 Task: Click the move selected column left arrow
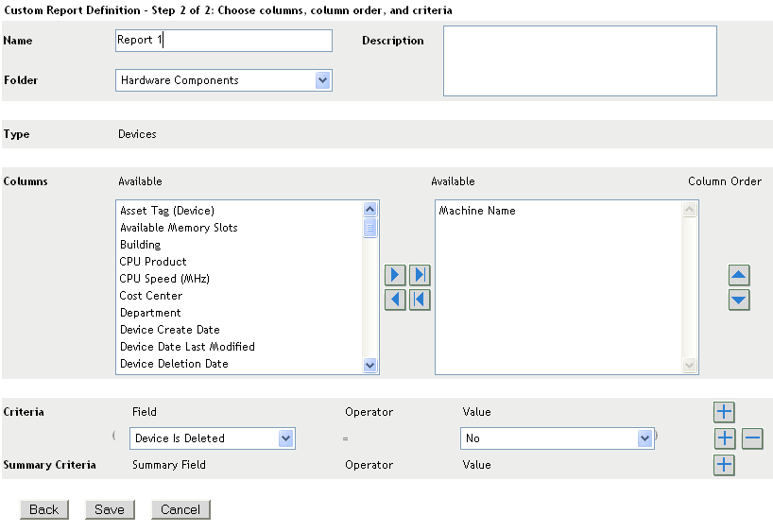click(397, 300)
